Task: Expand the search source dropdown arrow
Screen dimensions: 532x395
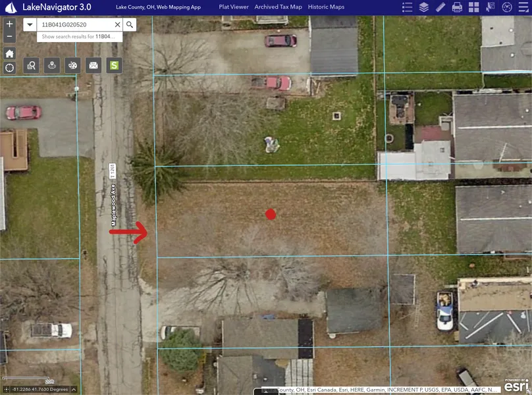Action: [x=30, y=24]
